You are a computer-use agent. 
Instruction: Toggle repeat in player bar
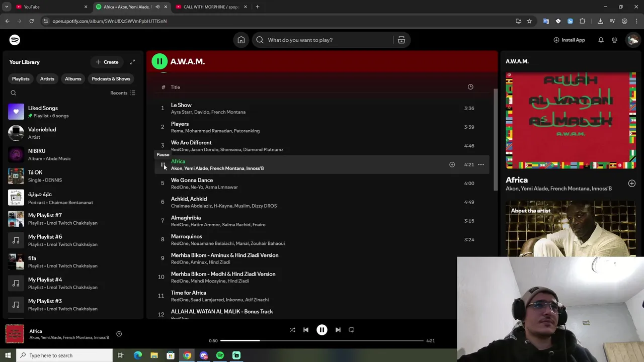tap(352, 330)
